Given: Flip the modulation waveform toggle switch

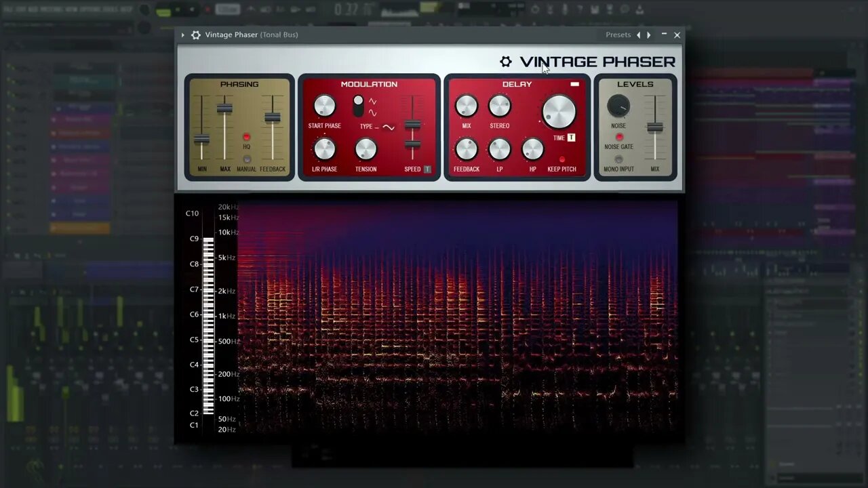Looking at the screenshot, I should point(358,105).
